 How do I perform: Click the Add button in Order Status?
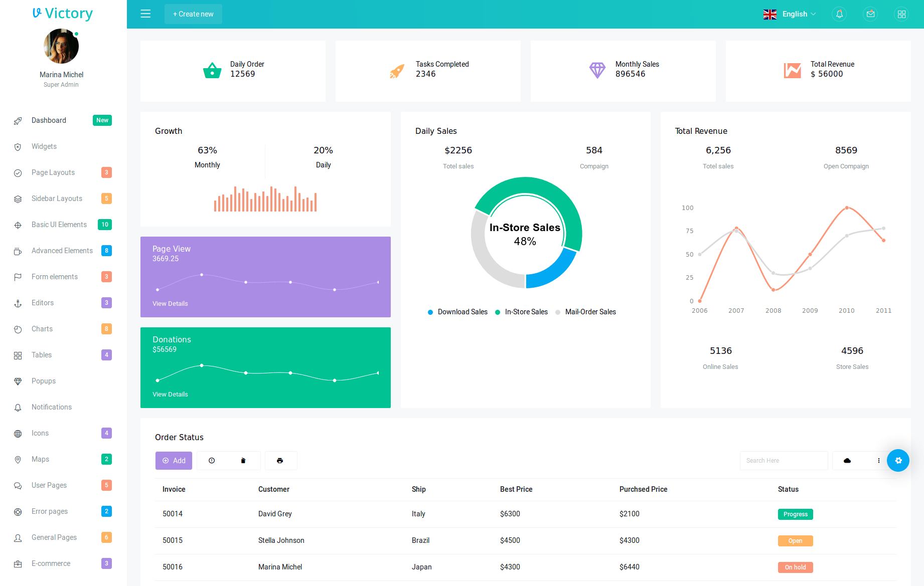[x=174, y=461]
